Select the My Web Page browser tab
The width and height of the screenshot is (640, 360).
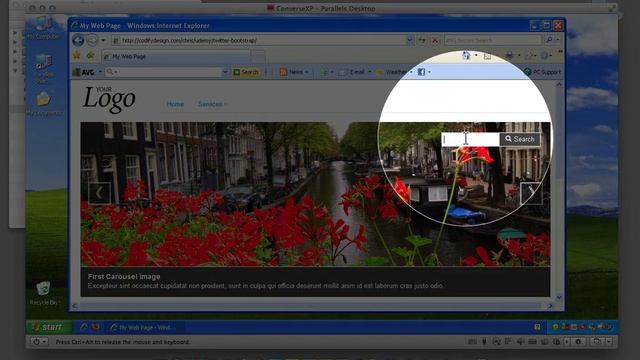tap(176, 56)
